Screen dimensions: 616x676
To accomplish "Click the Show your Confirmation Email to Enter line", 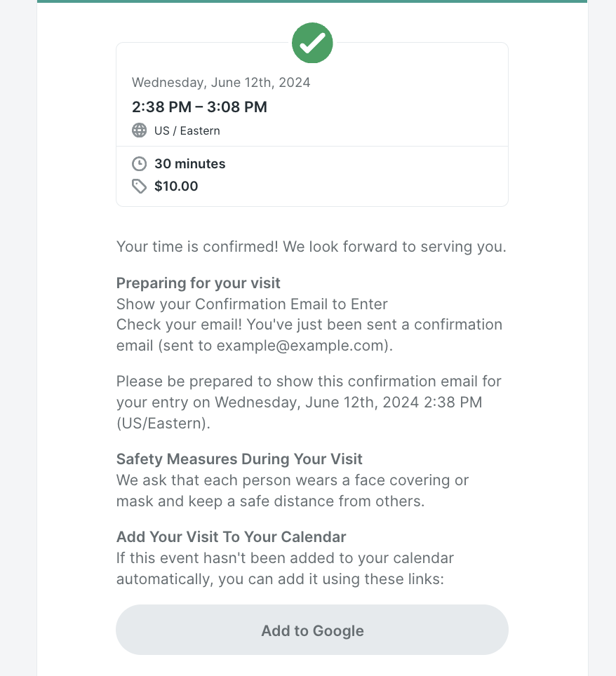I will [252, 304].
